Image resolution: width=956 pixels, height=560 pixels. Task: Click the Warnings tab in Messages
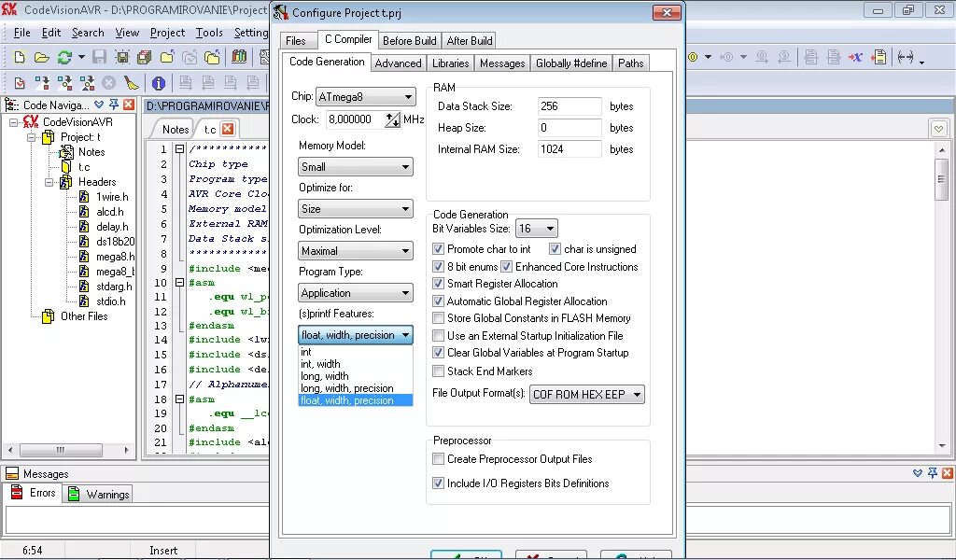click(99, 494)
